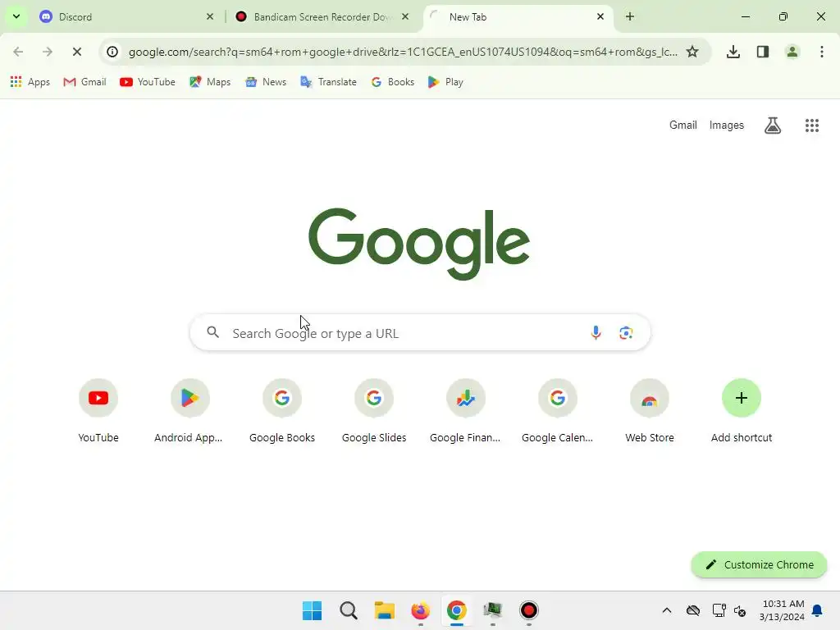Open the Windows Start menu
Image resolution: width=840 pixels, height=630 pixels.
point(312,610)
